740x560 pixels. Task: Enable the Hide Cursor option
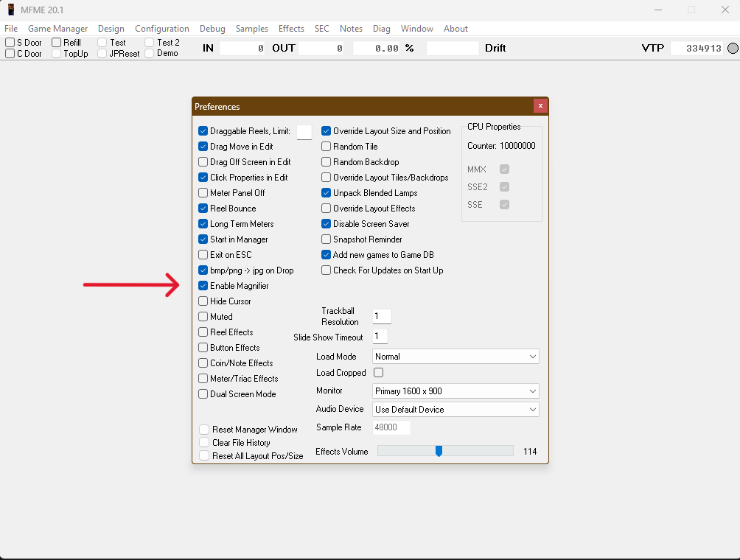pyautogui.click(x=203, y=301)
